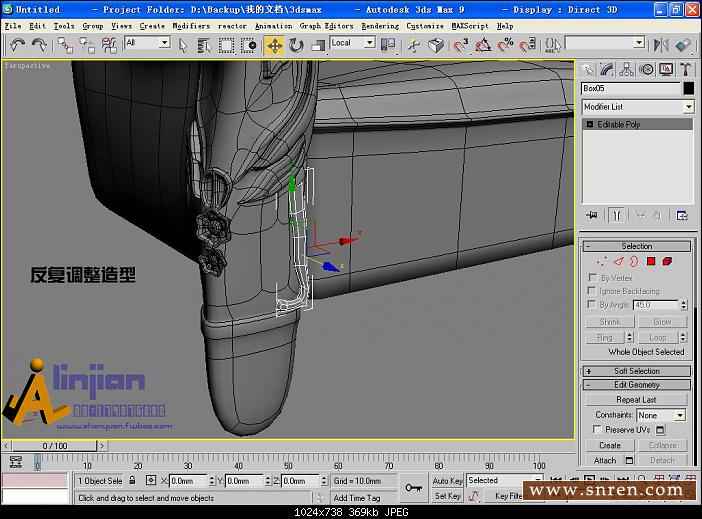Open the Rendering menu
The image size is (702, 519).
click(380, 26)
